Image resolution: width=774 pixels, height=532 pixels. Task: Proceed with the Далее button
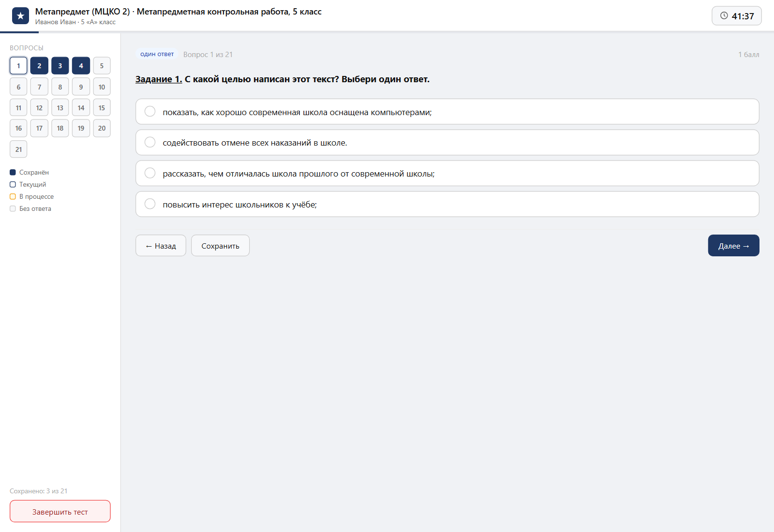coord(733,246)
